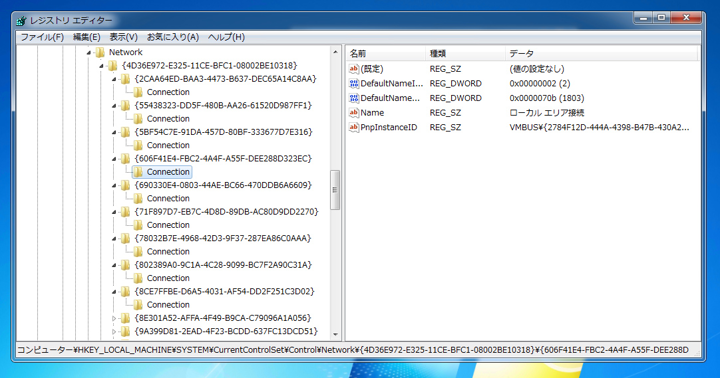Sort by the 名前 column header
Viewport: 720px width, 378px height.
pyautogui.click(x=386, y=54)
